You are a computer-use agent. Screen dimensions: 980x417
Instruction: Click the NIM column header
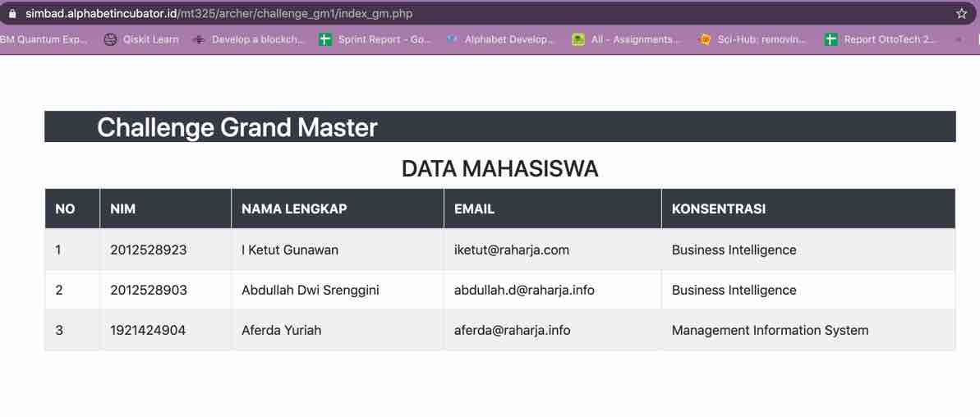pyautogui.click(x=123, y=209)
